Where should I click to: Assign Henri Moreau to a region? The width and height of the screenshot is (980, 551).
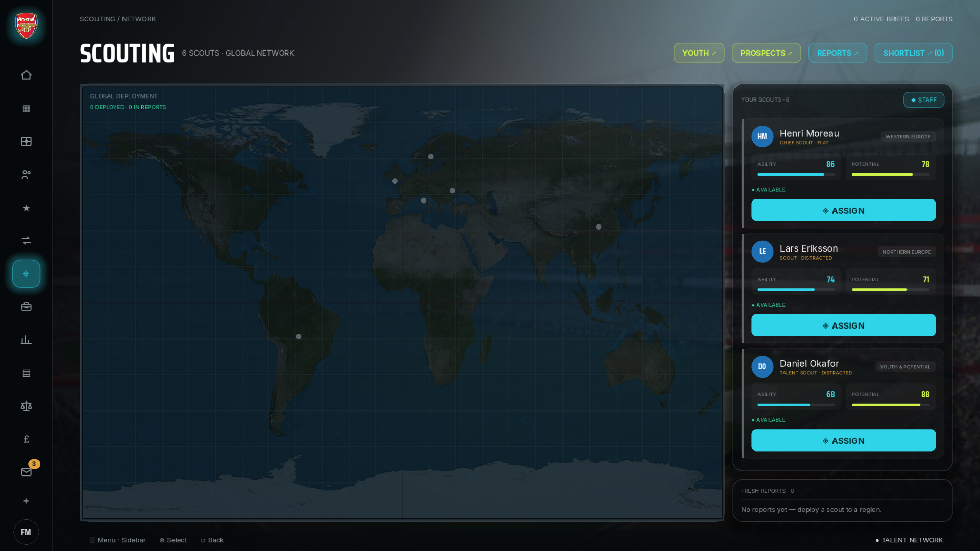(x=843, y=210)
